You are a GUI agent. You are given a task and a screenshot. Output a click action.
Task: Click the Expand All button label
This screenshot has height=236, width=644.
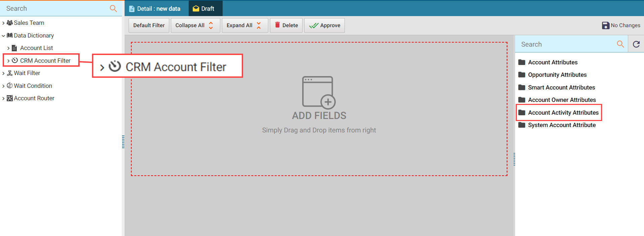[x=239, y=25]
